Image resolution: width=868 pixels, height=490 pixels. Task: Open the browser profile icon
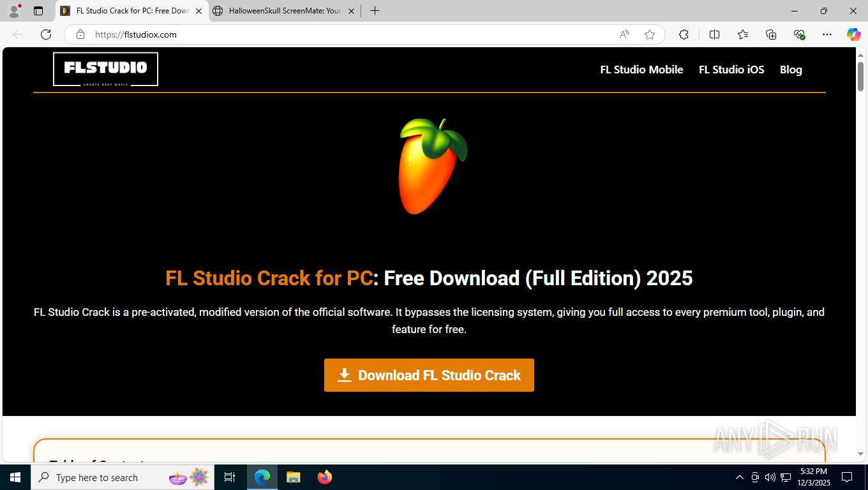pos(14,11)
